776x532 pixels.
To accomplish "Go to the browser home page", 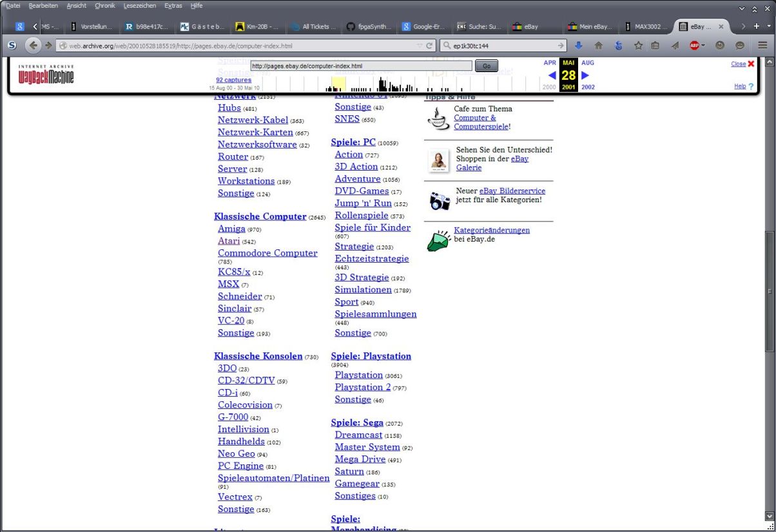I will (x=598, y=46).
